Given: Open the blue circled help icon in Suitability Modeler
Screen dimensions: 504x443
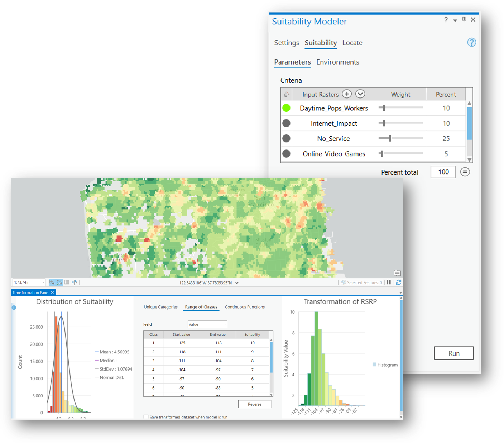Looking at the screenshot, I should 471,42.
